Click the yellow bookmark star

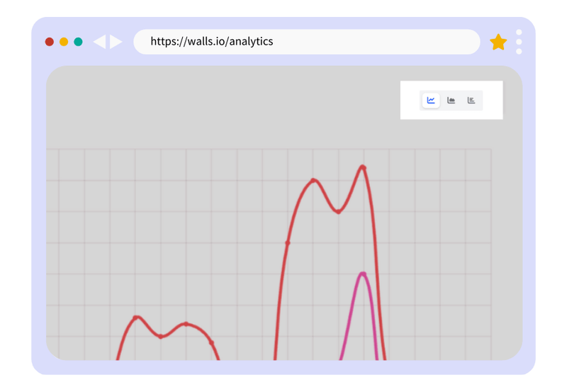pyautogui.click(x=498, y=42)
